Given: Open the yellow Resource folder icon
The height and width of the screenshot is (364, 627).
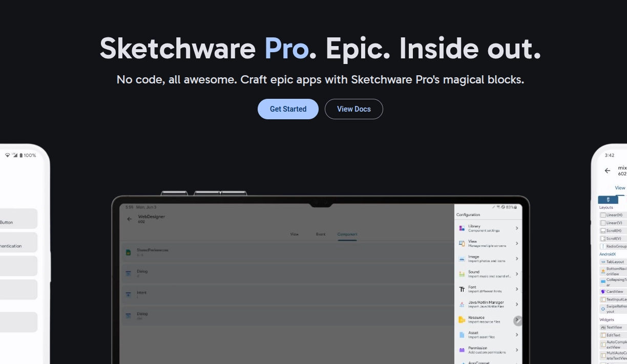Looking at the screenshot, I should pyautogui.click(x=462, y=319).
